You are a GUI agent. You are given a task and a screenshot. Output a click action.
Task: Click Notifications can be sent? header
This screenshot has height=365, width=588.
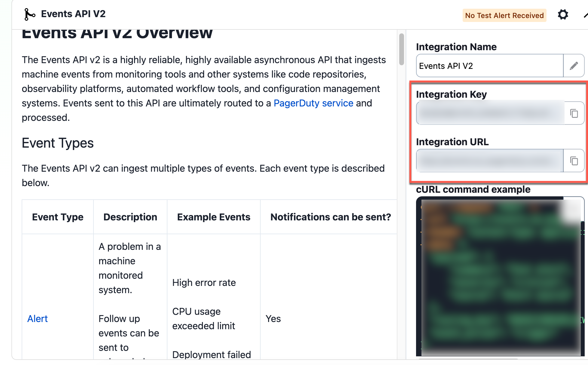coord(331,217)
